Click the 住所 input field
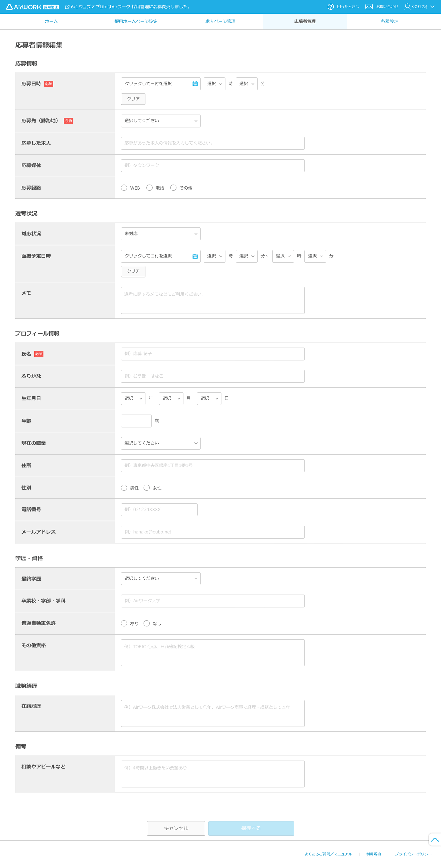441x868 pixels. pyautogui.click(x=213, y=466)
